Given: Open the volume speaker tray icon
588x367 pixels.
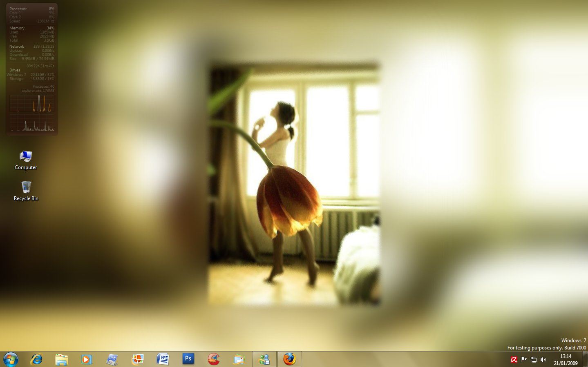Looking at the screenshot, I should 543,360.
